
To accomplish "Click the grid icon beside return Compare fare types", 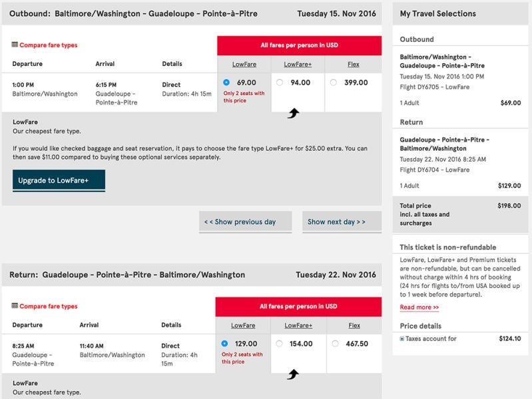I will click(x=15, y=307).
